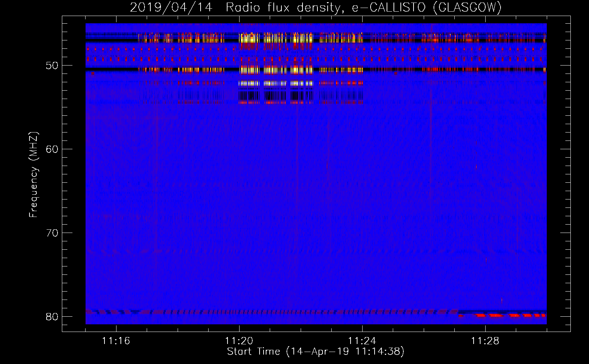This screenshot has width=589, height=364.
Task: Click the 80 frequency axis label
Action: click(x=52, y=316)
